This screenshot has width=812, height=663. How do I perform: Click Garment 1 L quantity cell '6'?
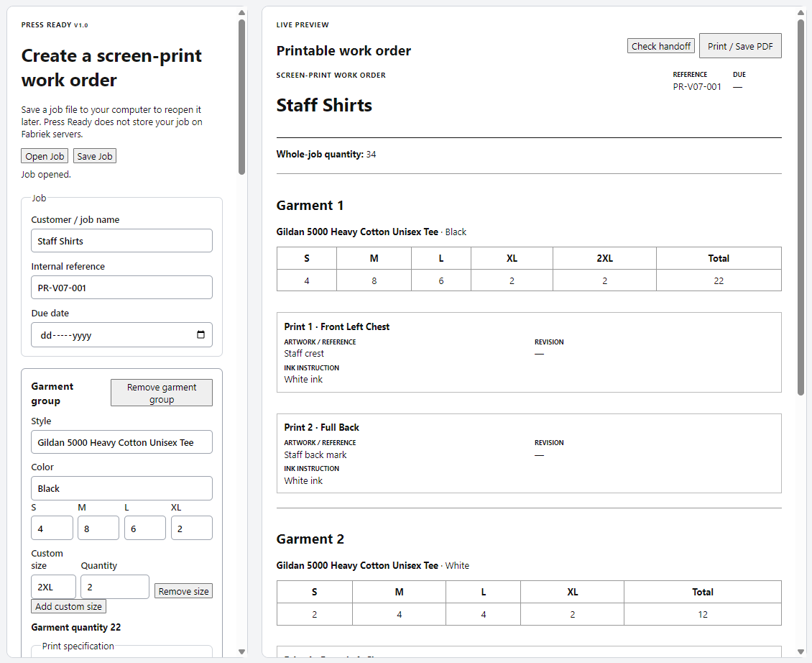441,280
